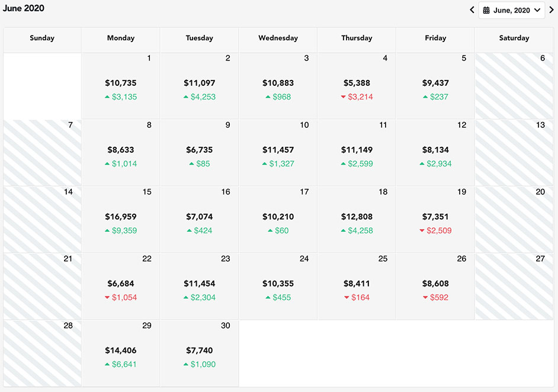Select the Saturday column header
The height and width of the screenshot is (392, 558).
coord(514,38)
